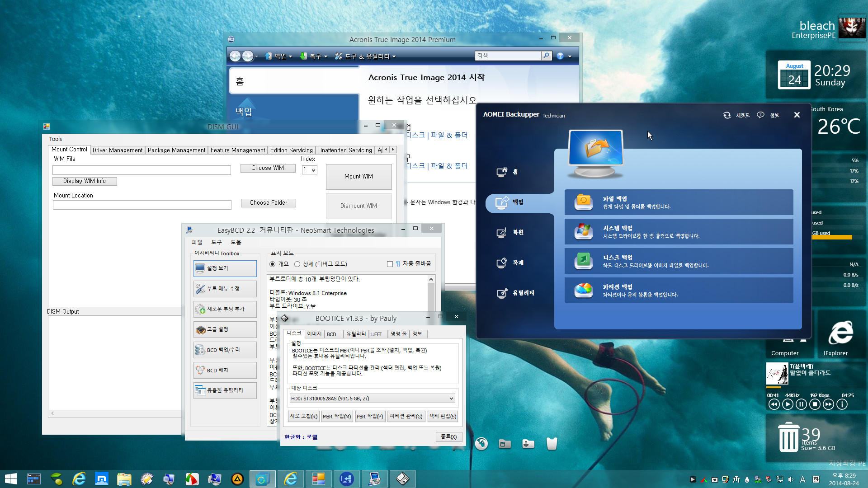Open Acronis Recovery (복구) toolbar dropdown
The height and width of the screenshot is (488, 868).
pos(313,56)
